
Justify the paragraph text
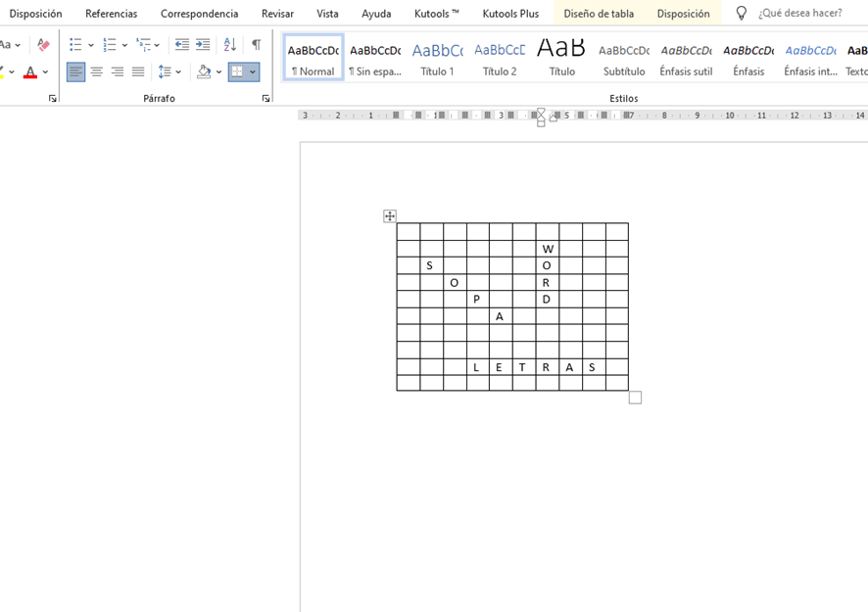(138, 71)
